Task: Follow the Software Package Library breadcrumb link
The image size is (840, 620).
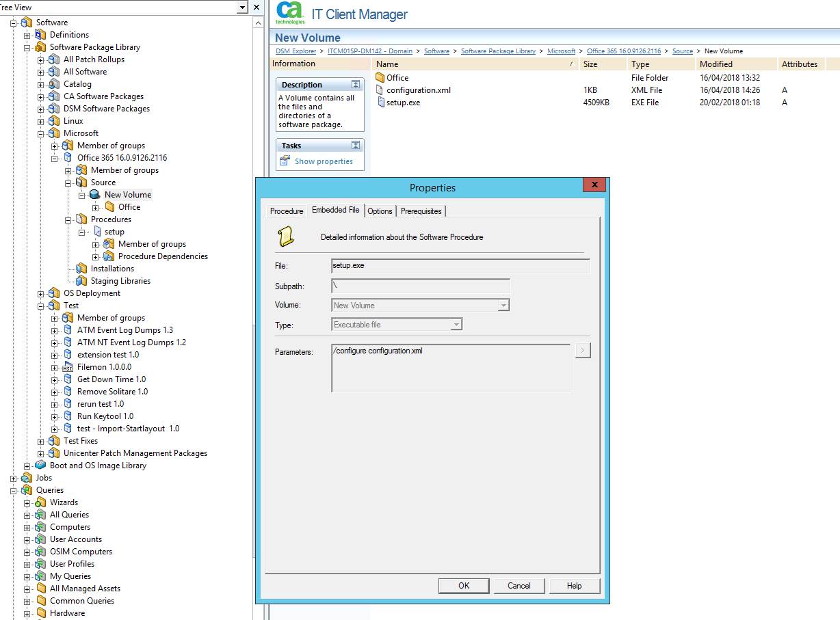Action: tap(499, 51)
